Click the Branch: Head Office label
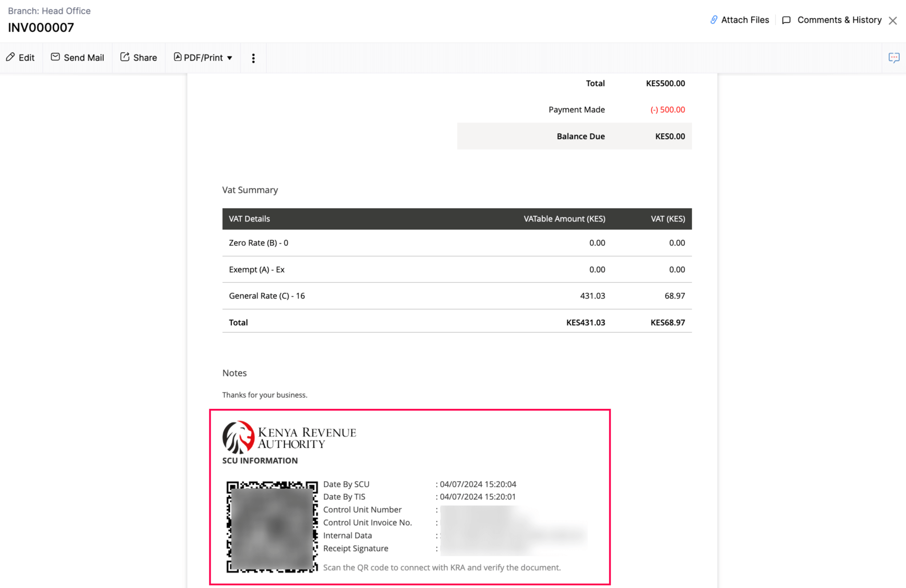This screenshot has width=906, height=588. 49,11
